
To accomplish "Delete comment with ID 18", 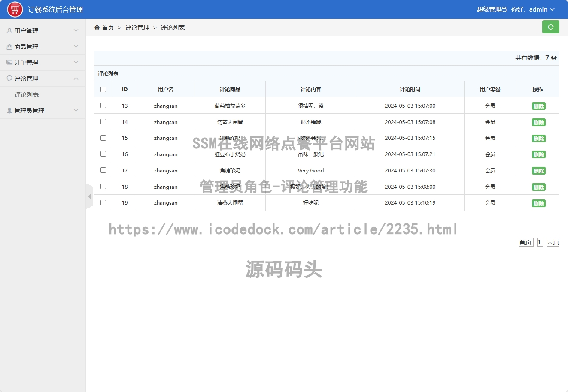I will (x=538, y=187).
